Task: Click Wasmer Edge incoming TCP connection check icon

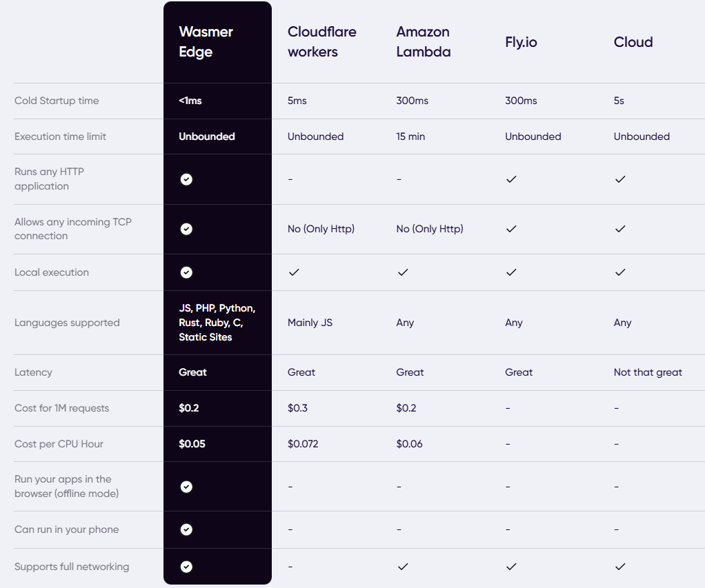Action: [186, 229]
